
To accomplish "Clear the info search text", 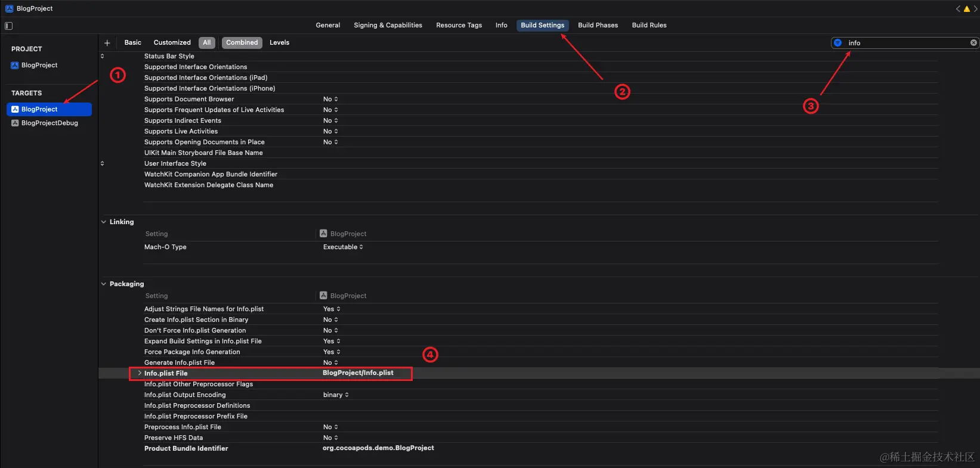I will (973, 43).
